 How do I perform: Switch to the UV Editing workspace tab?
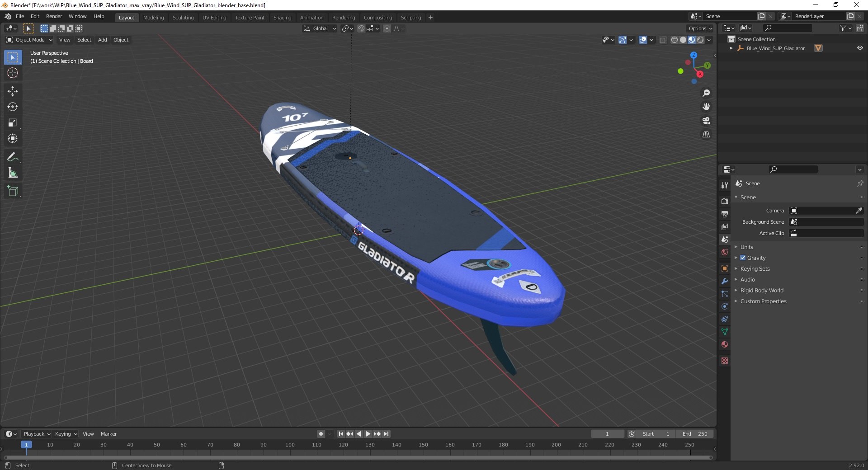(214, 18)
